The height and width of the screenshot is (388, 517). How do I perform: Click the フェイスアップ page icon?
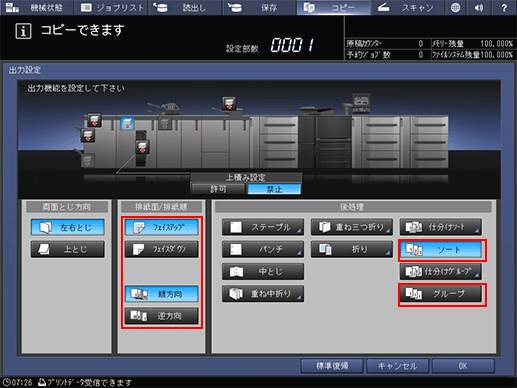point(139,227)
